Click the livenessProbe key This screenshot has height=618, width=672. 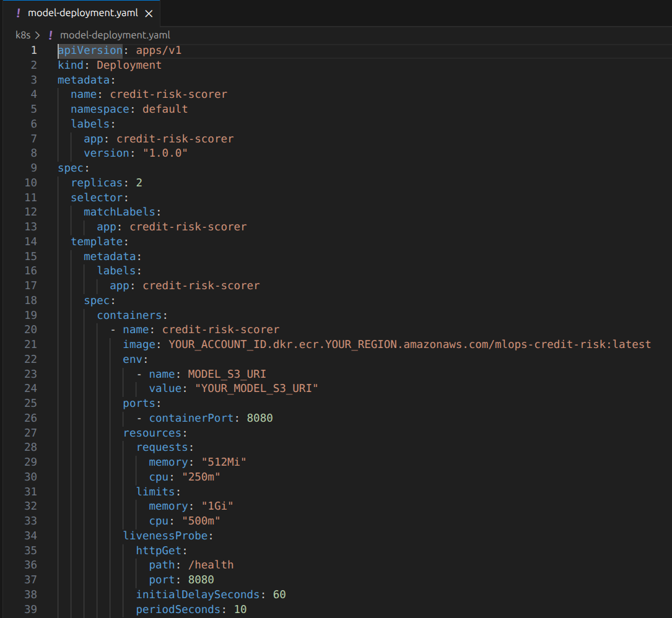(x=165, y=536)
